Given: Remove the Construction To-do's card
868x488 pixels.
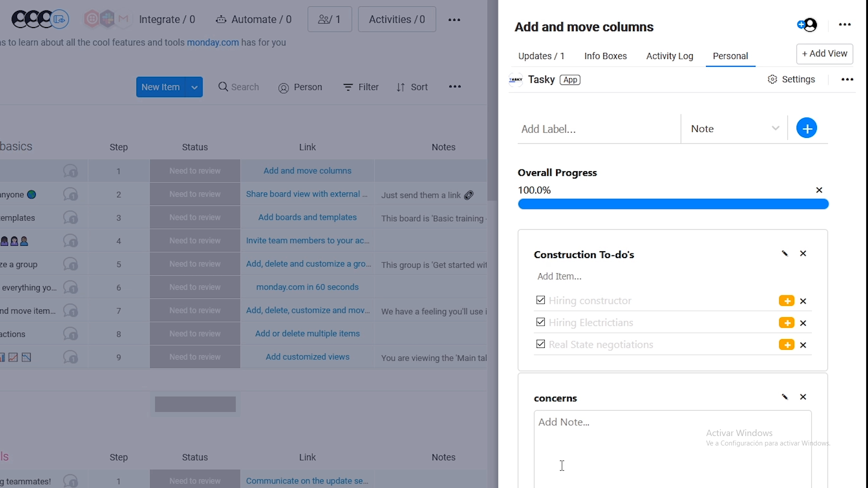Looking at the screenshot, I should [x=803, y=253].
